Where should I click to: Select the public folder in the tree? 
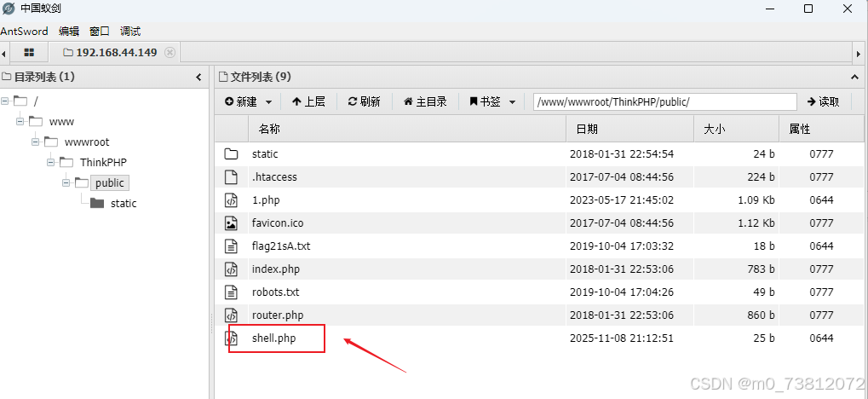[110, 182]
